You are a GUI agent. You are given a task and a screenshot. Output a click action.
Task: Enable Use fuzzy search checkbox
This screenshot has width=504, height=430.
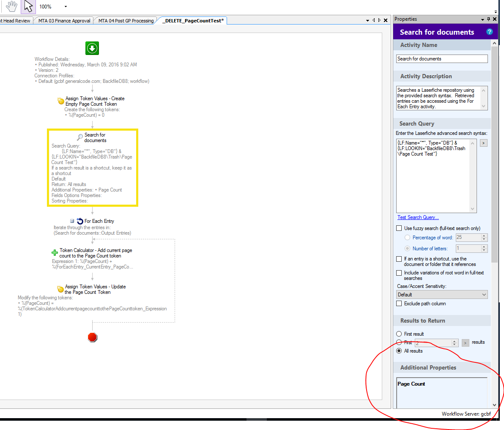(x=399, y=228)
